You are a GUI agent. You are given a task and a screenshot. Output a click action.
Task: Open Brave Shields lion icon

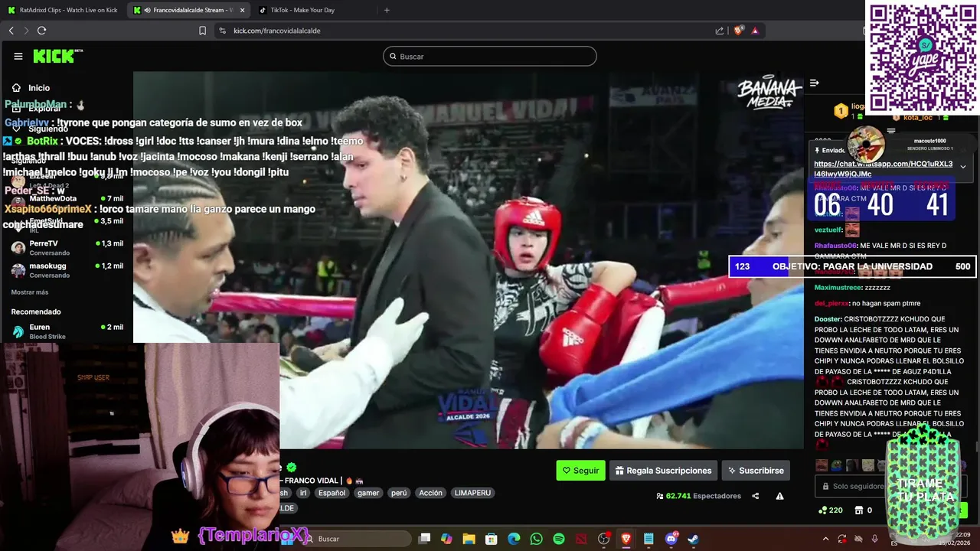[x=739, y=31]
